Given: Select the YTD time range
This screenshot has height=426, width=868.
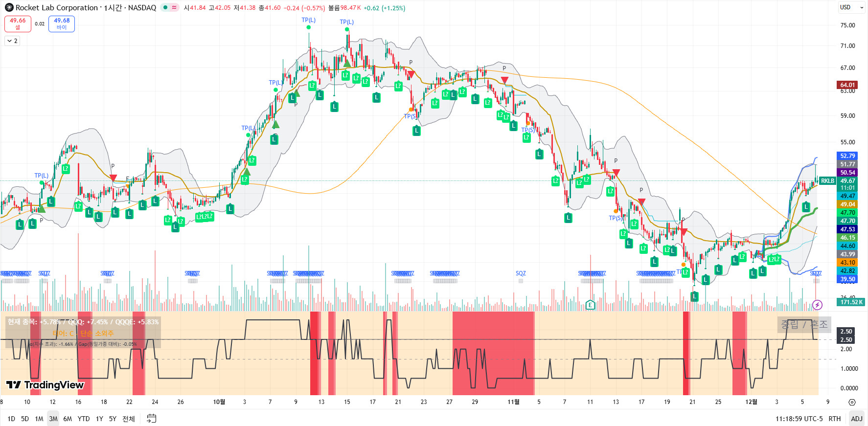Looking at the screenshot, I should tap(84, 419).
